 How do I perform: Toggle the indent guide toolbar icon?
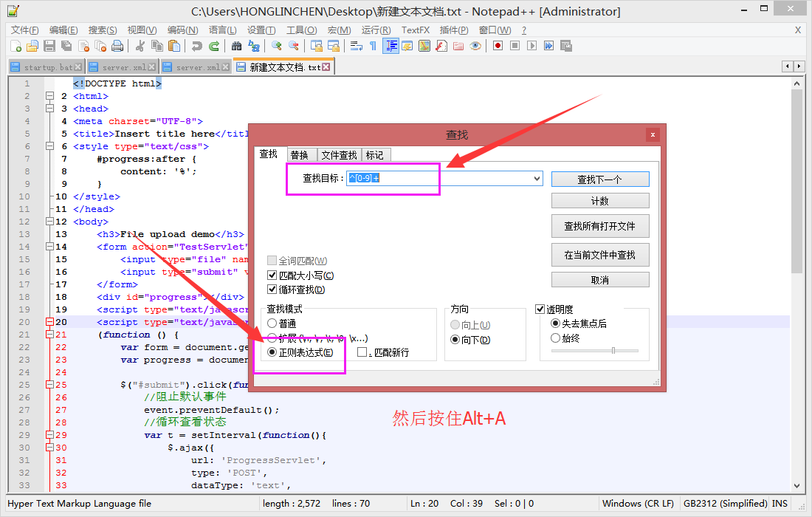(x=390, y=46)
